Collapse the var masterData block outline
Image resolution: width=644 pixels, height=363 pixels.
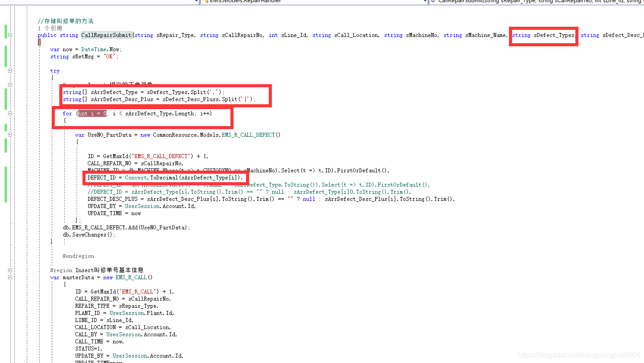coord(10,277)
